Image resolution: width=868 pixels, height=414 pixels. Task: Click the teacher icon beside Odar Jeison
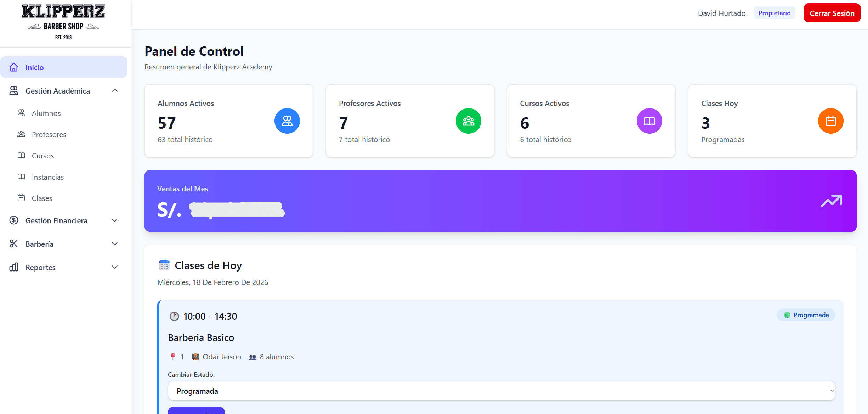click(195, 357)
